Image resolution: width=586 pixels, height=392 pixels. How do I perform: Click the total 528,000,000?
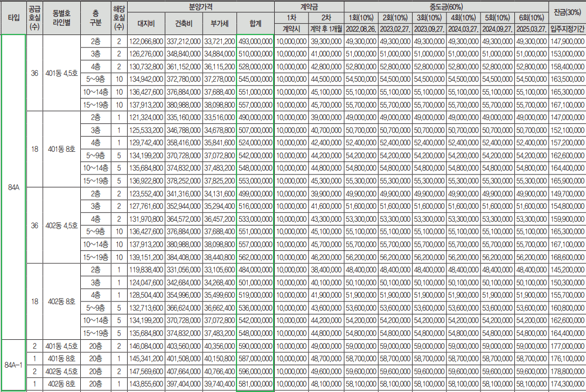pos(255,67)
